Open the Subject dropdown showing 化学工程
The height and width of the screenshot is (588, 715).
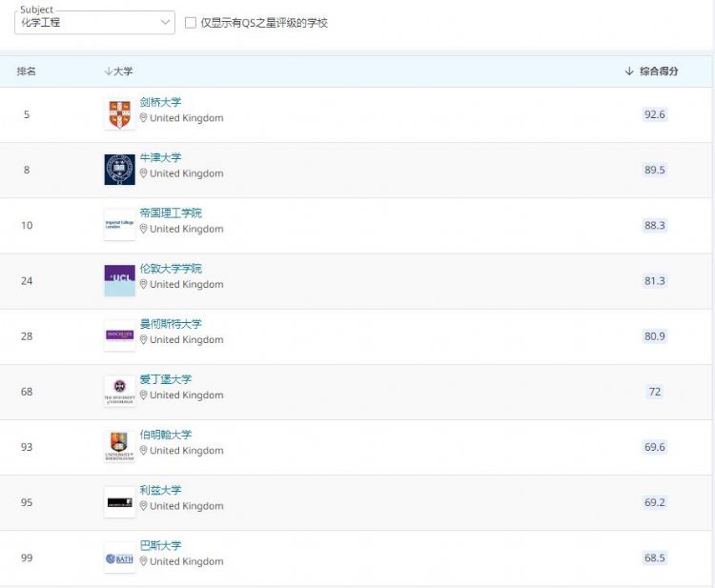point(94,22)
